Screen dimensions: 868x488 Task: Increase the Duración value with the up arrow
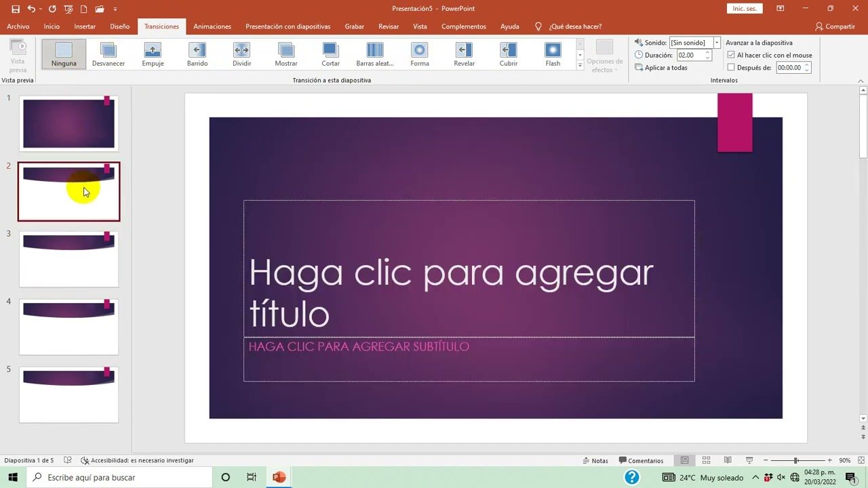coord(707,53)
